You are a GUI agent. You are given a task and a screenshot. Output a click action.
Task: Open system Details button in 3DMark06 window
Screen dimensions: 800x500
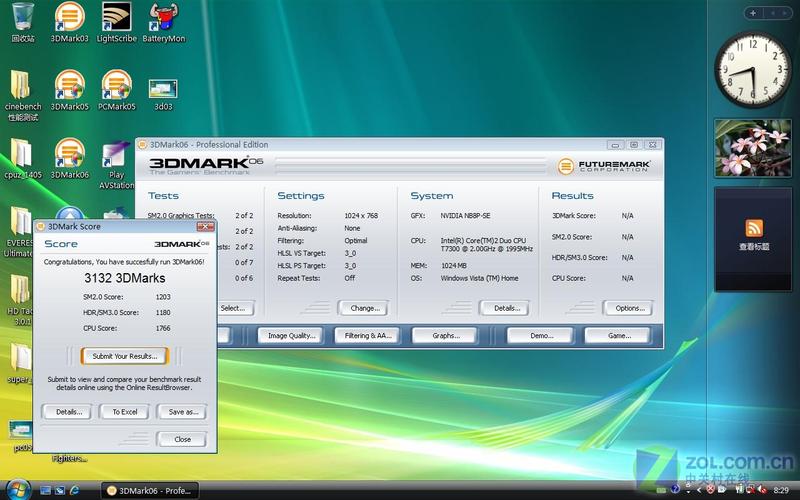click(504, 308)
